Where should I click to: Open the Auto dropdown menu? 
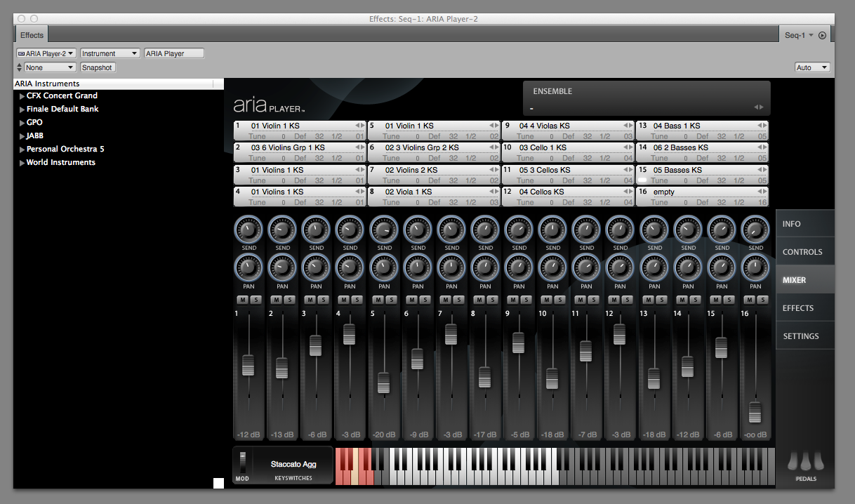click(812, 67)
